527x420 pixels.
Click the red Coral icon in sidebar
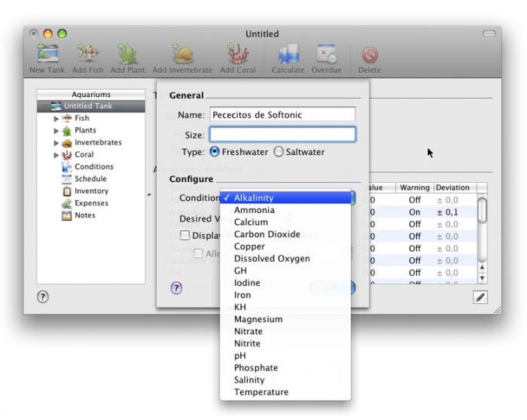coord(67,155)
